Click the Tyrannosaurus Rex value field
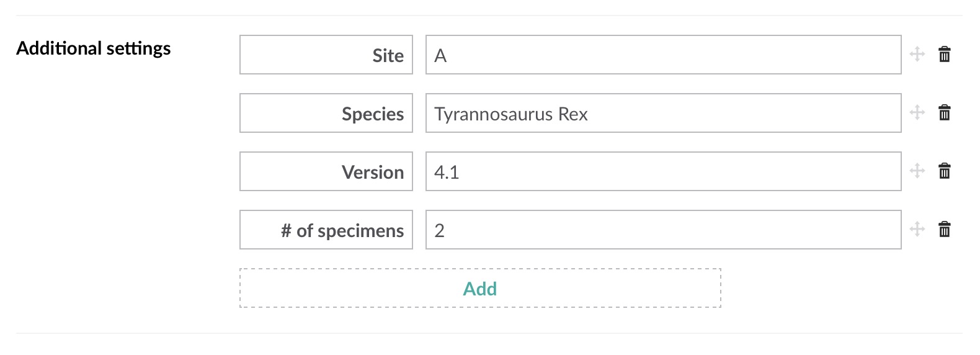The height and width of the screenshot is (355, 980). (x=663, y=113)
